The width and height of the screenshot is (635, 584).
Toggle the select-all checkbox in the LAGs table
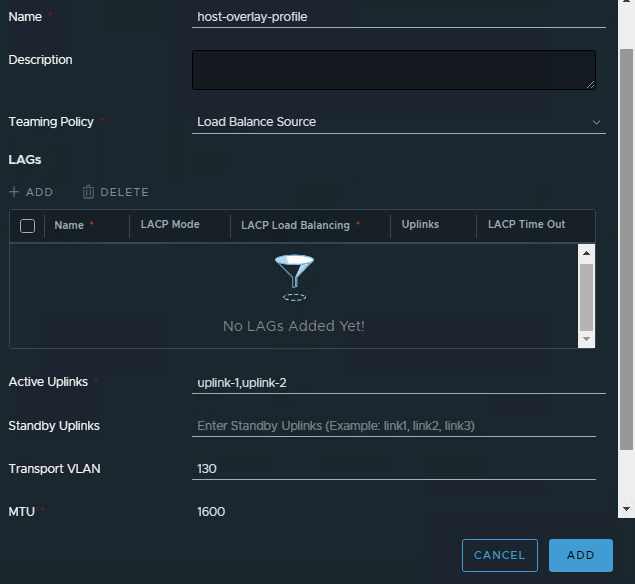tap(28, 226)
